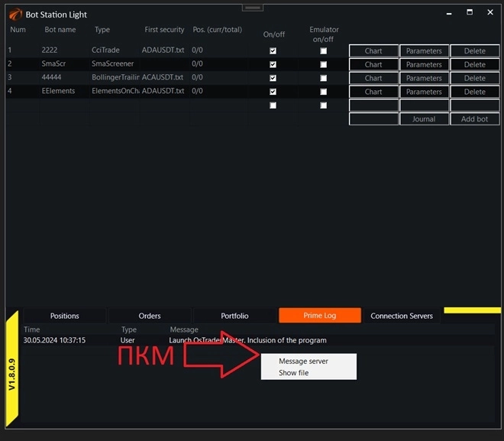This screenshot has height=441, width=504.
Task: Maximize the Bot Station Light window
Action: tap(470, 12)
